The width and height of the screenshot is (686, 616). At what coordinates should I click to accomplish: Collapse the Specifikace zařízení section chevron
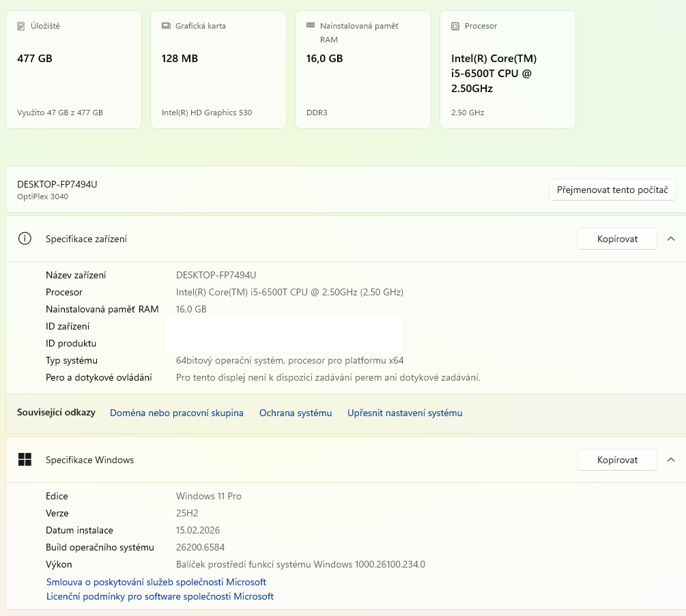pyautogui.click(x=671, y=239)
